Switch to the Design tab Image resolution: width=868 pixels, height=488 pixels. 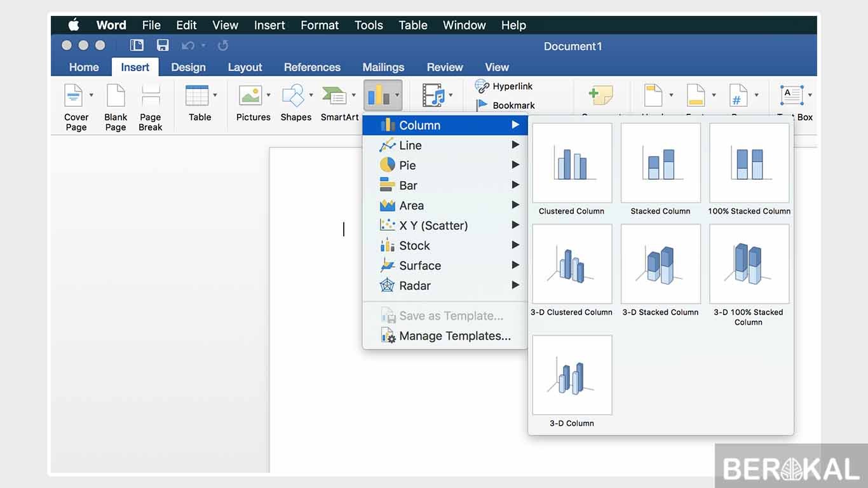[x=188, y=67]
